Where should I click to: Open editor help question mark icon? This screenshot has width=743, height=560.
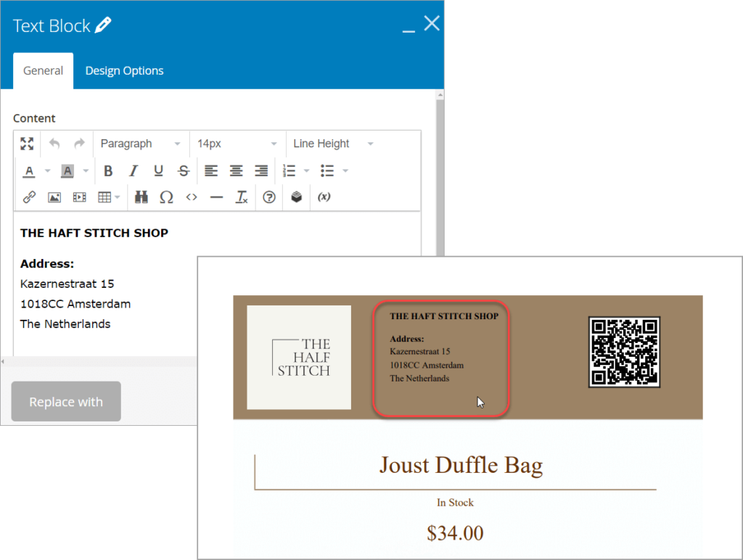[x=269, y=197]
